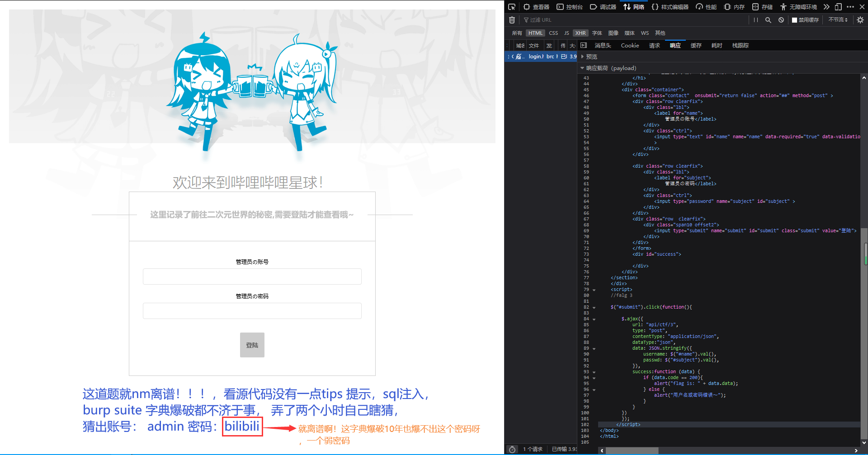Open network search with magnifier icon

(x=768, y=20)
